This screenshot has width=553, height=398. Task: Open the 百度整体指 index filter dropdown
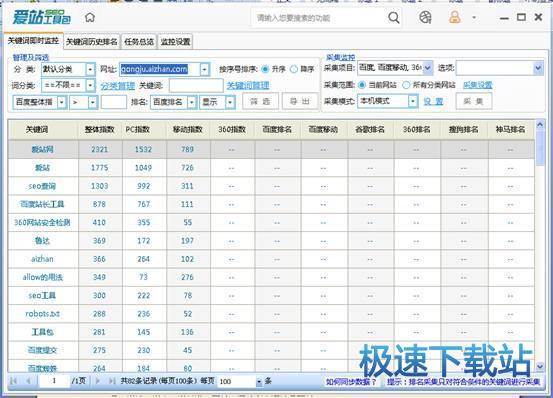click(62, 102)
